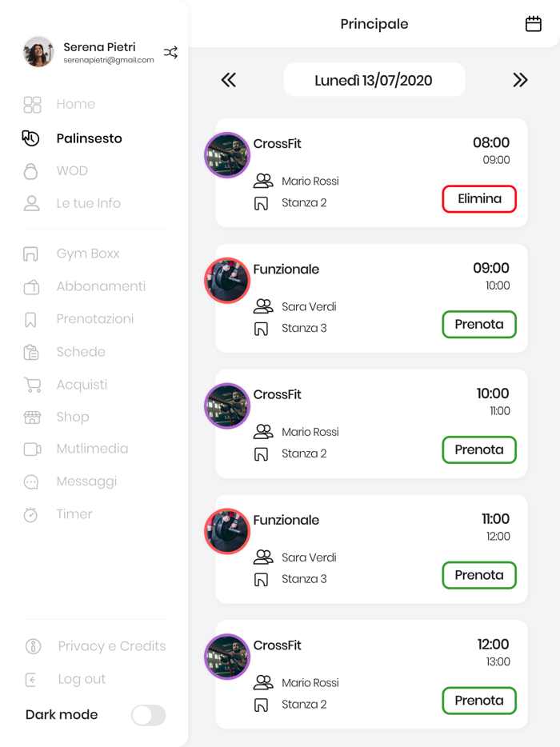The image size is (560, 747).
Task: Click the Shop storefront icon
Action: click(x=32, y=417)
